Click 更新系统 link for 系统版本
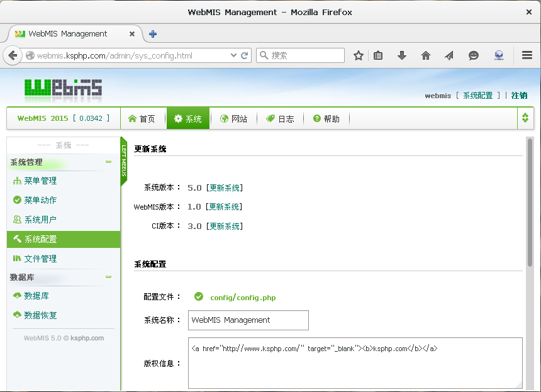This screenshot has width=541, height=392. (225, 188)
